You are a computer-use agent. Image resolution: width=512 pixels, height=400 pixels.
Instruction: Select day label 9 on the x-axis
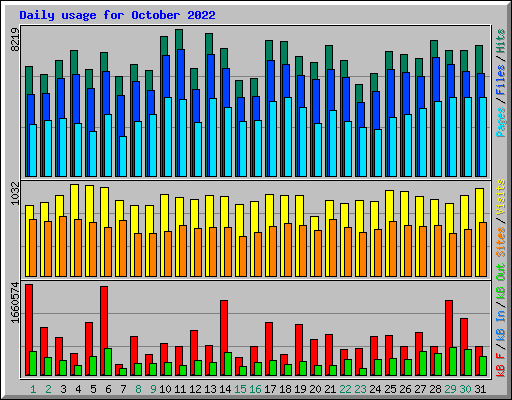click(153, 389)
